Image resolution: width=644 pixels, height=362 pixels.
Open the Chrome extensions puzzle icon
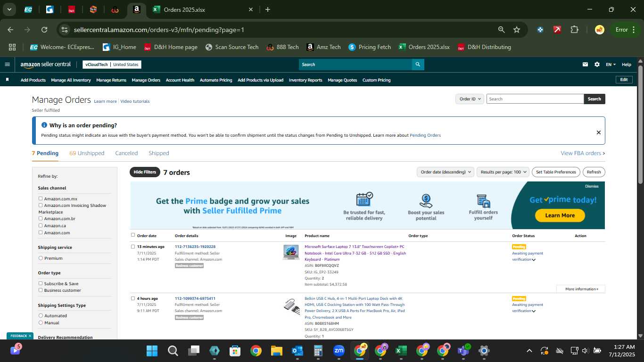tap(574, 30)
